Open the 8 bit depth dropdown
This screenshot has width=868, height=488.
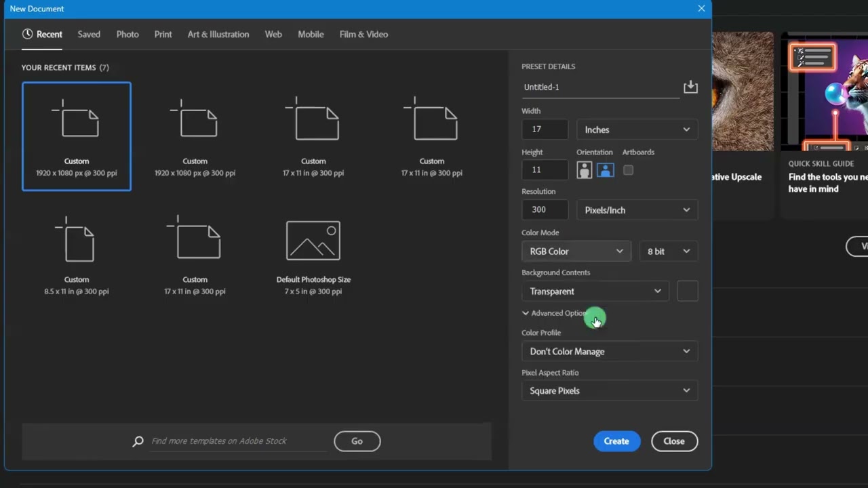[669, 251]
